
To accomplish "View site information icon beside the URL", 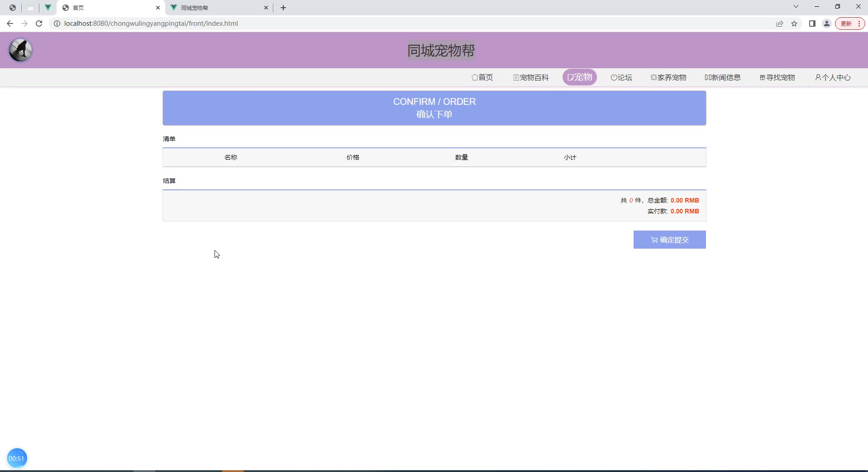I will tap(57, 24).
